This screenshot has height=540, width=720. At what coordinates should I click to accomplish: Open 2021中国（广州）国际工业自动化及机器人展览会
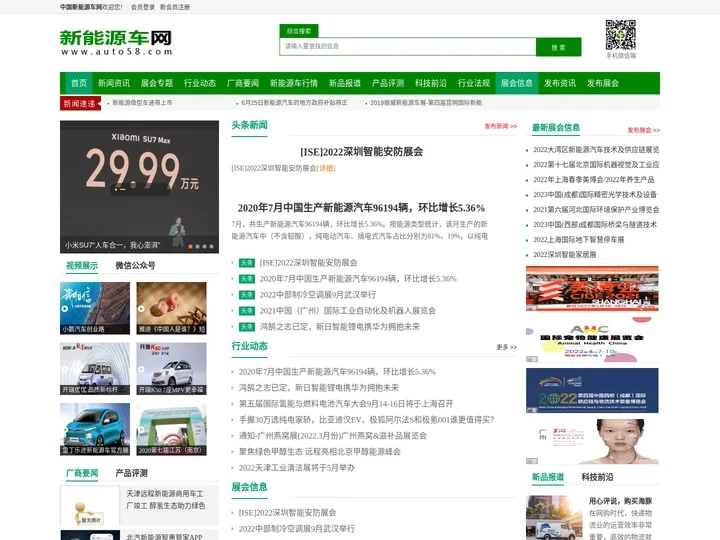(x=348, y=311)
